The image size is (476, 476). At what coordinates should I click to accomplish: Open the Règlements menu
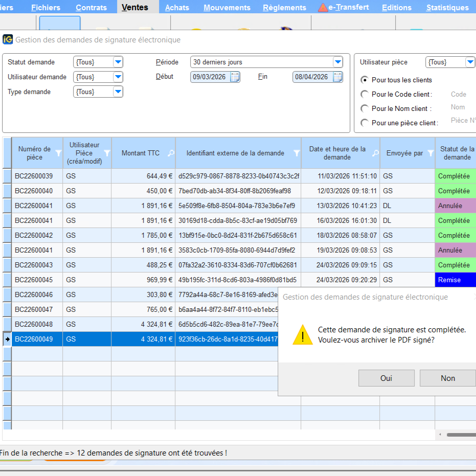(x=284, y=8)
